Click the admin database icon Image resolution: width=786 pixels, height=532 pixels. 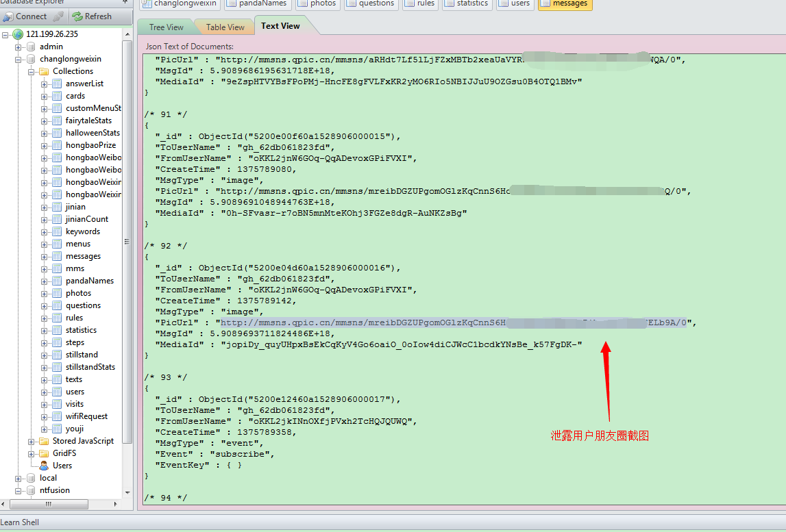31,47
